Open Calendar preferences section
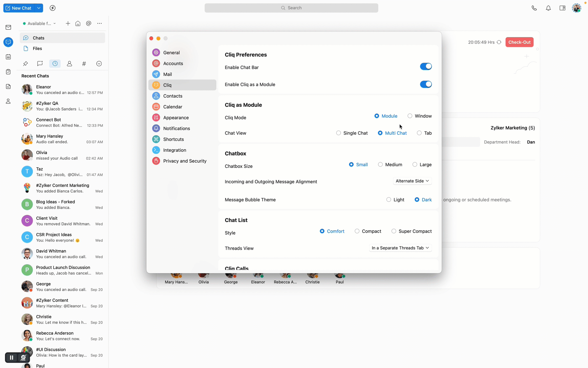The height and width of the screenshot is (368, 588). tap(182, 107)
